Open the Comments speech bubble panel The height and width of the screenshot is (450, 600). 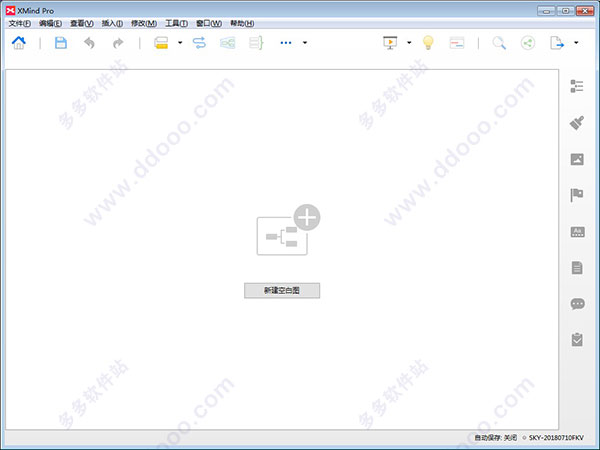point(577,304)
